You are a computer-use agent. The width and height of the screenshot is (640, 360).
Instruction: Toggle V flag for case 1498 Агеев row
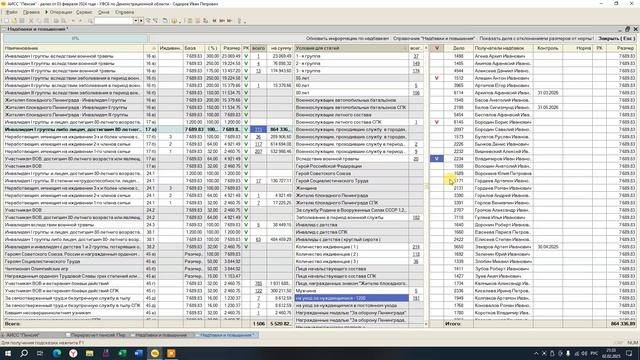coord(437,56)
